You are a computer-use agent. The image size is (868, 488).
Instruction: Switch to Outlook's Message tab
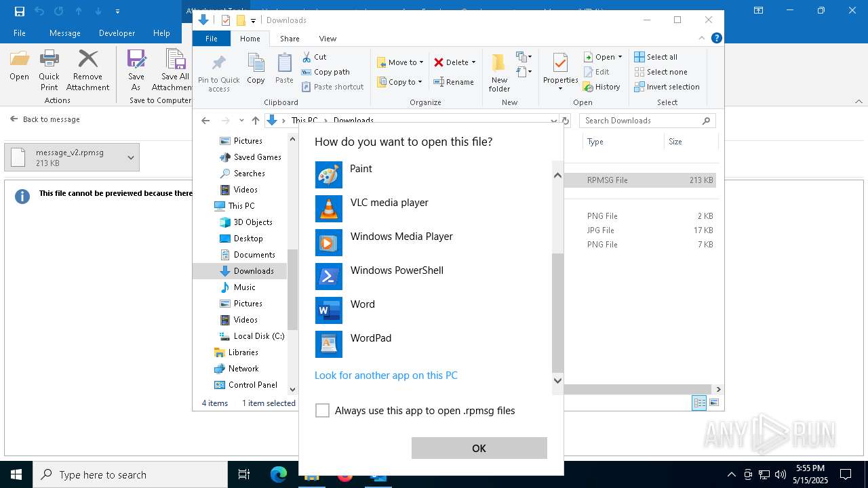tap(65, 33)
